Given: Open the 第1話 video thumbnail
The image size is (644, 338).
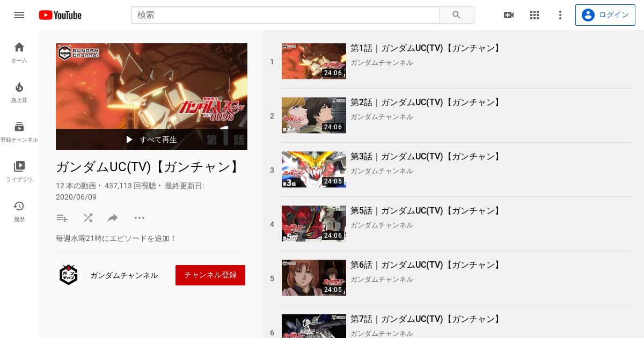Looking at the screenshot, I should click(x=314, y=61).
